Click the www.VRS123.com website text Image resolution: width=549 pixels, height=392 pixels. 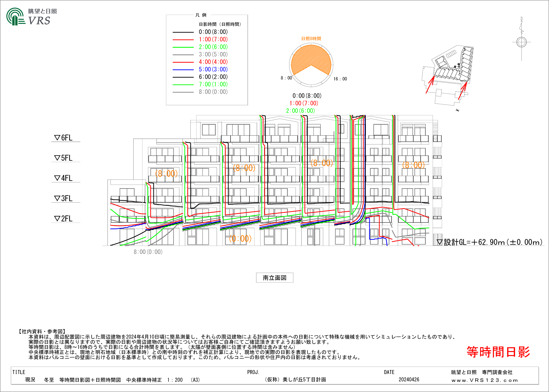click(x=485, y=380)
